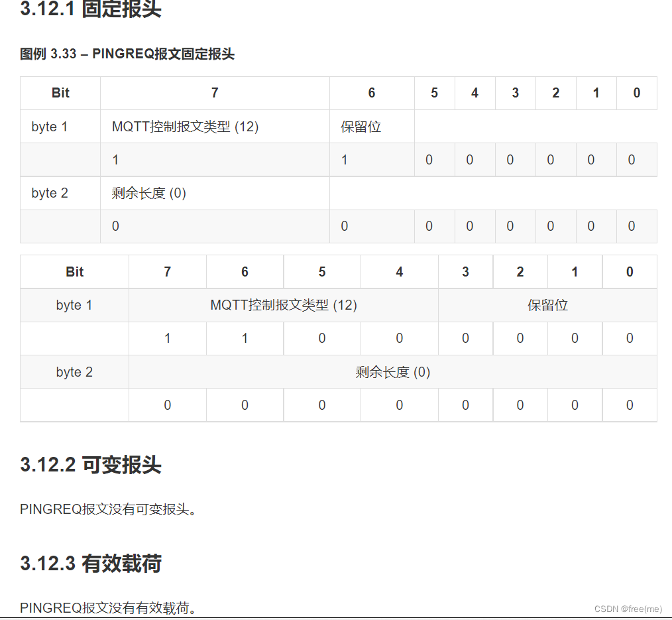Click centered "MQTT控制报文类型 (12)" cell in second table
This screenshot has height=620, width=672.
coord(284,305)
